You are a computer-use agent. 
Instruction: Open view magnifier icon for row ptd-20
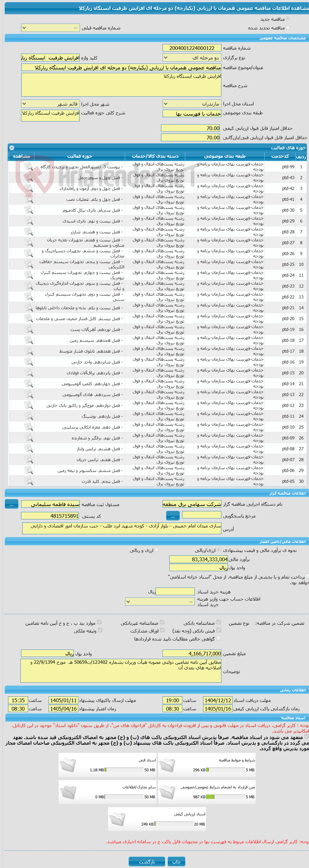[x=28, y=319]
